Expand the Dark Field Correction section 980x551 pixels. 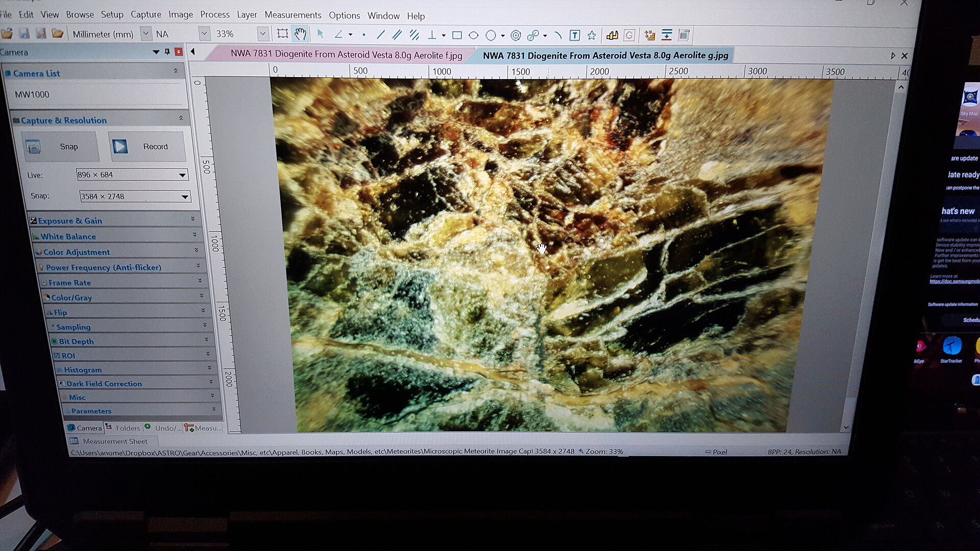pyautogui.click(x=139, y=383)
